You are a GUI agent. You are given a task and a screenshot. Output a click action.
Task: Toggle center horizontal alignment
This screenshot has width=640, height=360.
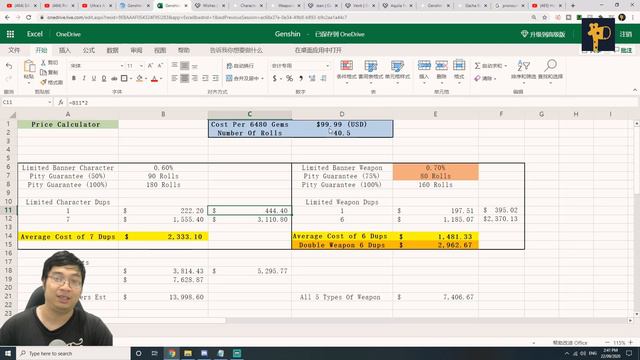click(184, 78)
